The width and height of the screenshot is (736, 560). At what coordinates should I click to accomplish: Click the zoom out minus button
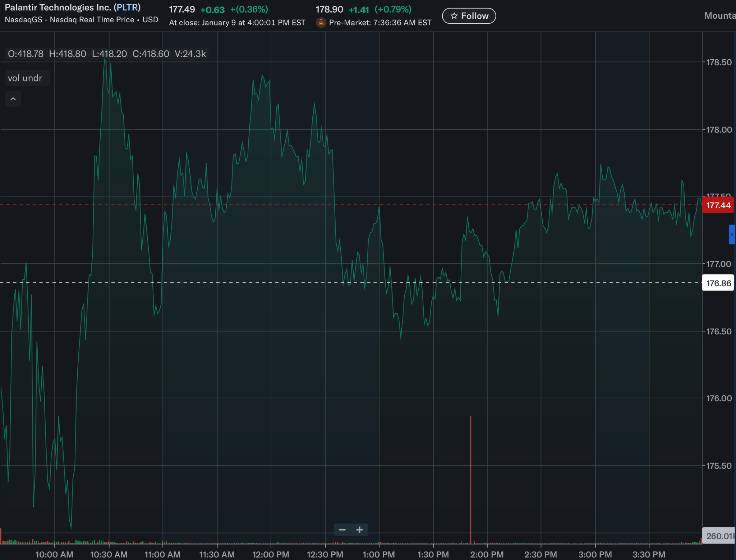coord(342,530)
